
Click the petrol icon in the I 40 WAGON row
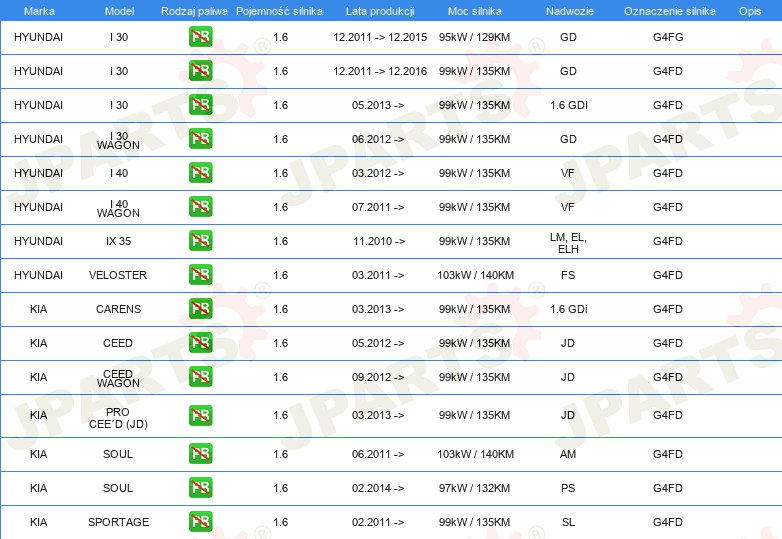tap(200, 206)
